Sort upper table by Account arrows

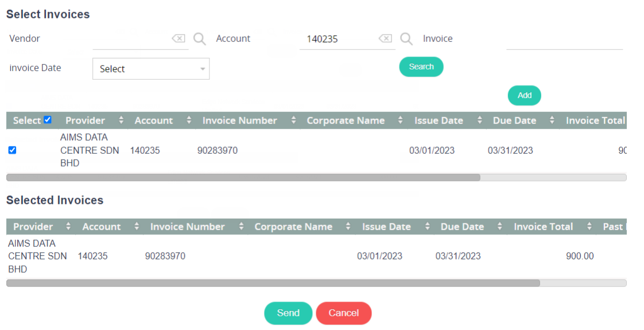[x=189, y=121]
